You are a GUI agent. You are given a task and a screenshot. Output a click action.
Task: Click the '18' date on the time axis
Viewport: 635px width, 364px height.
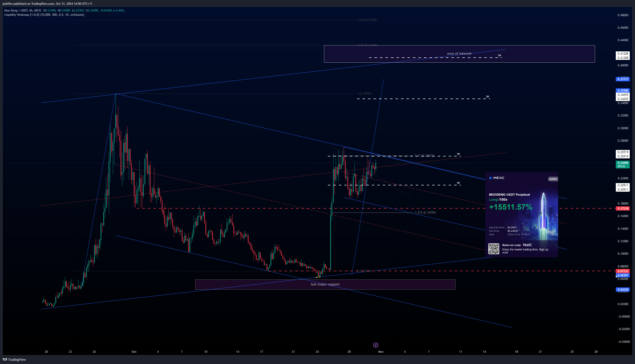(x=516, y=352)
